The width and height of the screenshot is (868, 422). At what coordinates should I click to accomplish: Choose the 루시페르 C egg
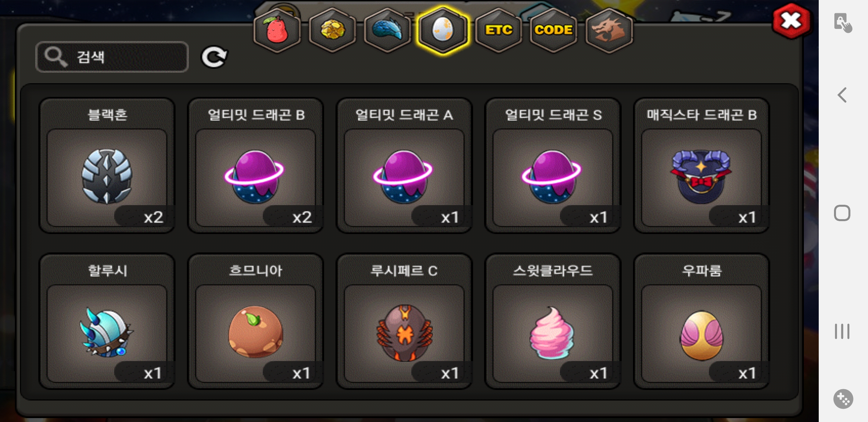(404, 321)
